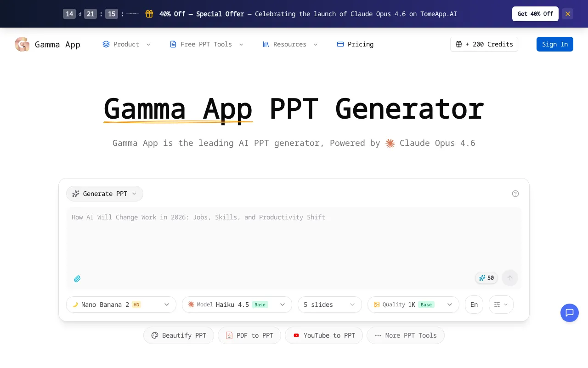Viewport: 588px width, 368px height.
Task: Click the gift icon in credits button
Action: 459,44
